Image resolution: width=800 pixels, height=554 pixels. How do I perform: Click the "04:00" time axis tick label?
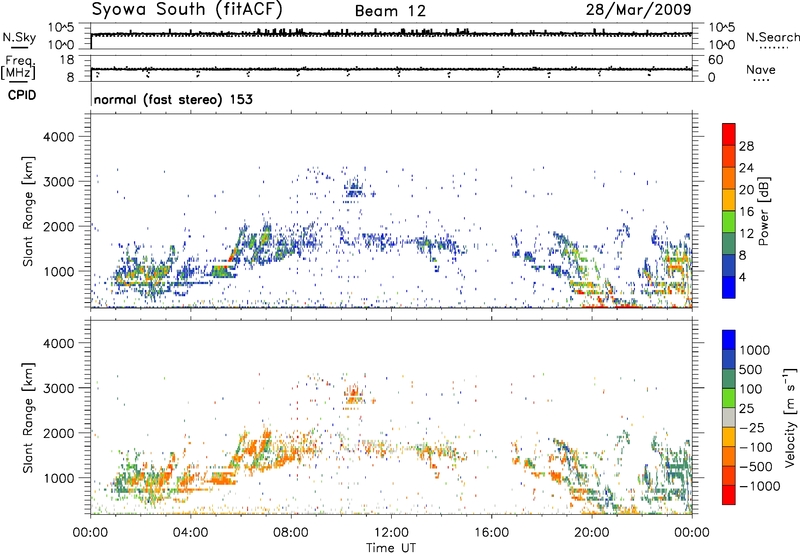191,533
